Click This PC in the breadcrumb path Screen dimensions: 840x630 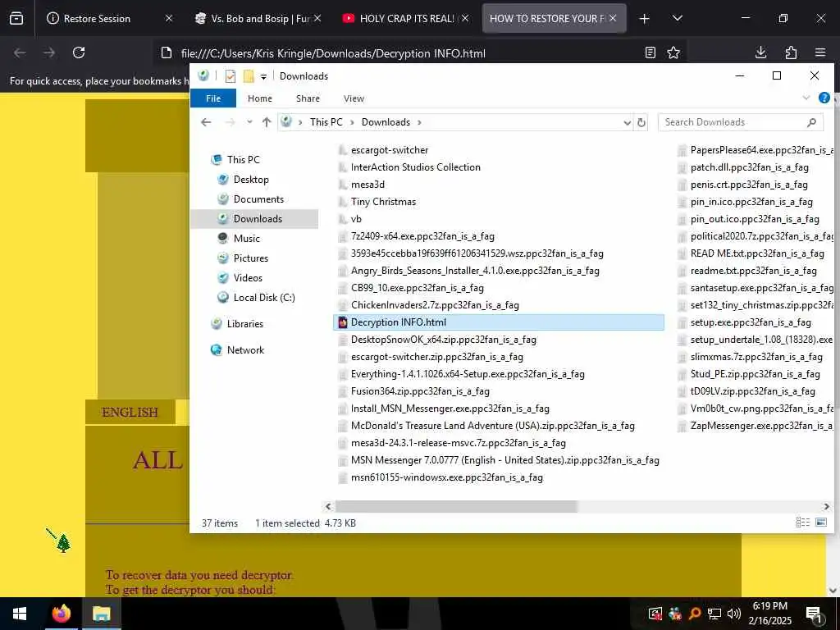326,122
